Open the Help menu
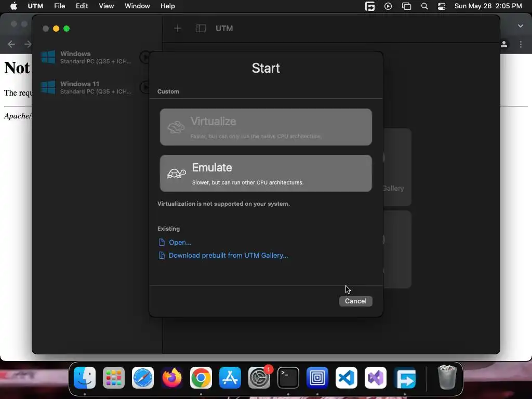Screen dimensions: 532x399 pyautogui.click(x=168, y=6)
